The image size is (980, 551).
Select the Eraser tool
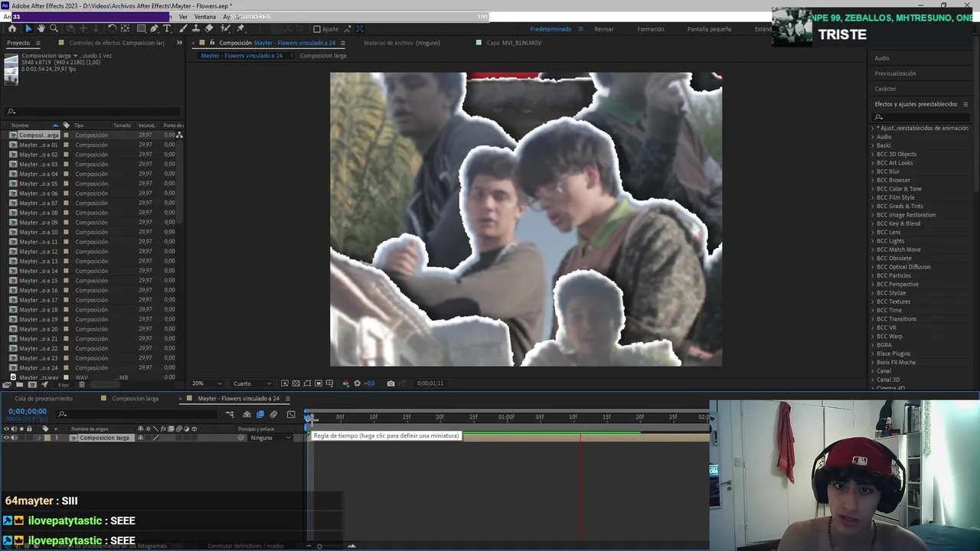(209, 28)
